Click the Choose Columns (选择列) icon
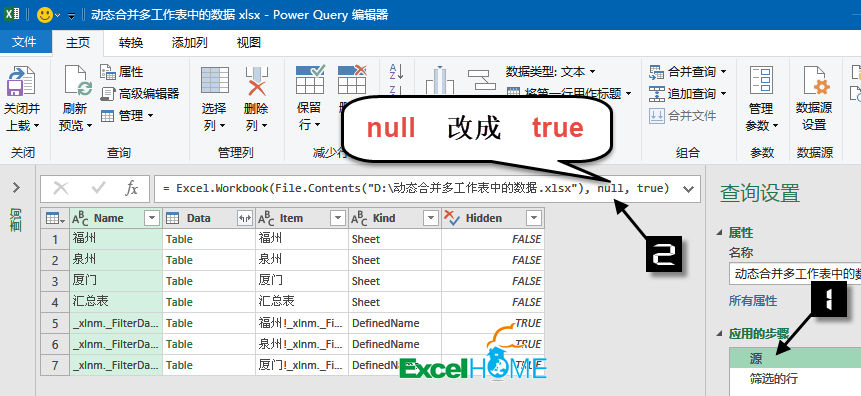 click(x=215, y=80)
